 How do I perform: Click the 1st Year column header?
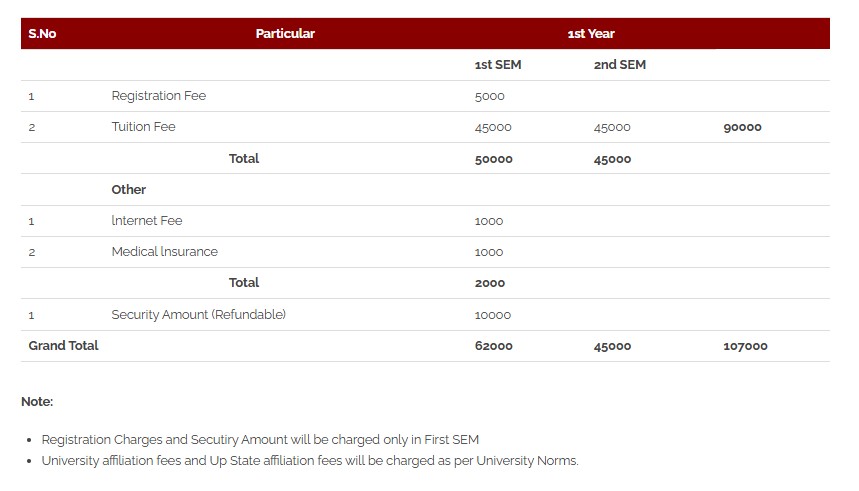591,34
